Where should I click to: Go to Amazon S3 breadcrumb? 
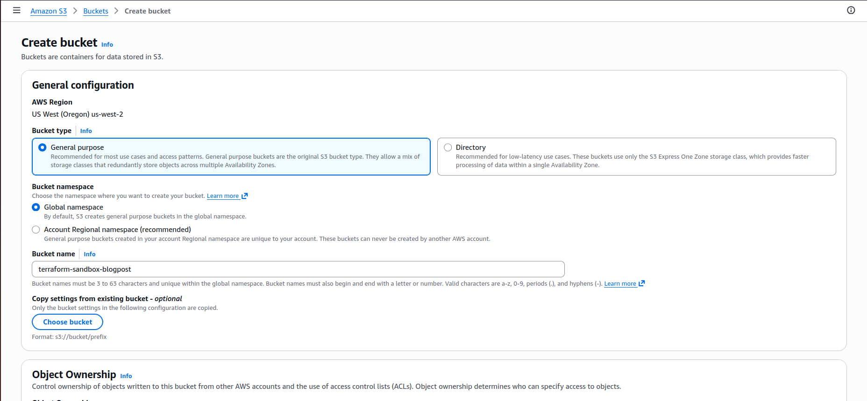pyautogui.click(x=49, y=11)
